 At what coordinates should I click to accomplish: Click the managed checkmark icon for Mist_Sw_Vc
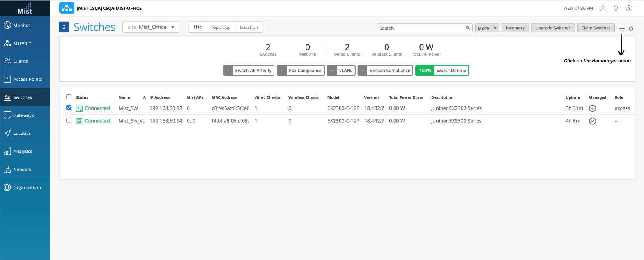[593, 121]
